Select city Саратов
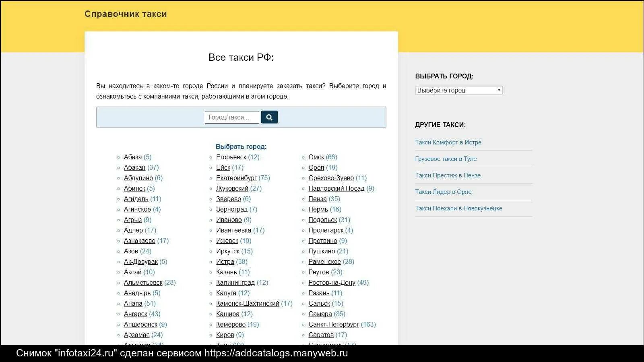Screen dimensions: 644x362 tap(321, 335)
